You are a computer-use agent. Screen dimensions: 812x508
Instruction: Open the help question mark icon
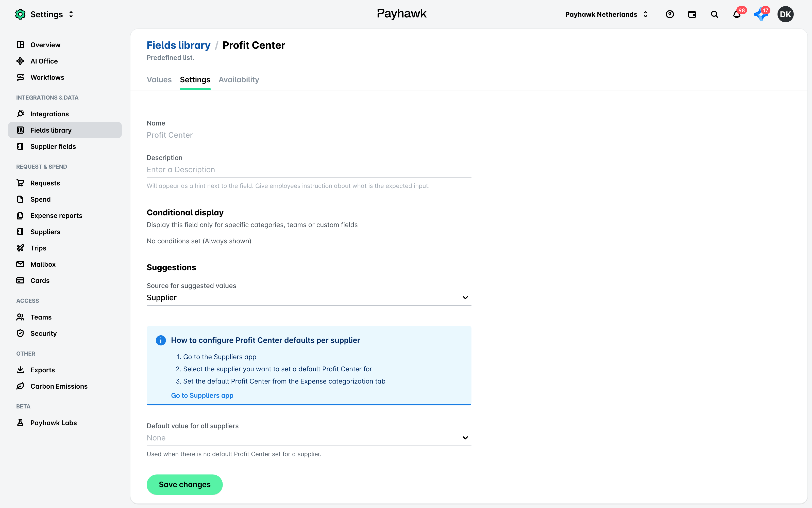coord(670,14)
